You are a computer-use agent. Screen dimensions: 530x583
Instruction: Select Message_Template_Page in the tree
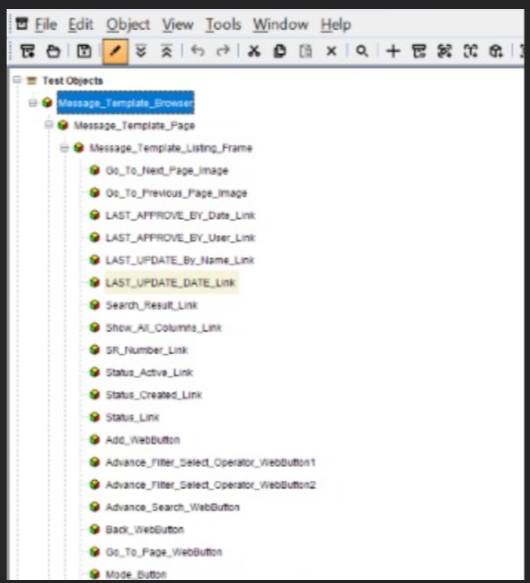click(x=134, y=126)
